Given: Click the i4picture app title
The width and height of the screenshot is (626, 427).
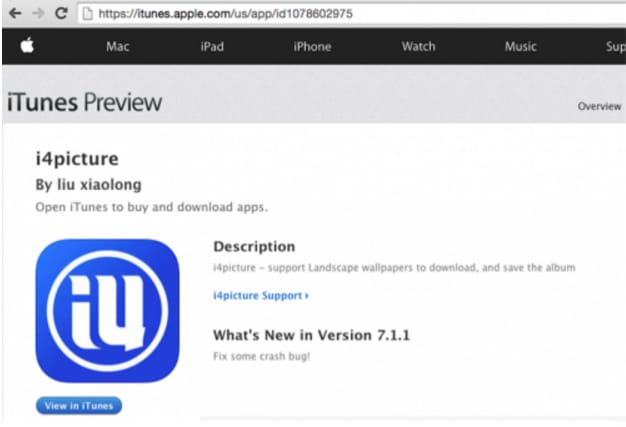Looking at the screenshot, I should [x=77, y=159].
